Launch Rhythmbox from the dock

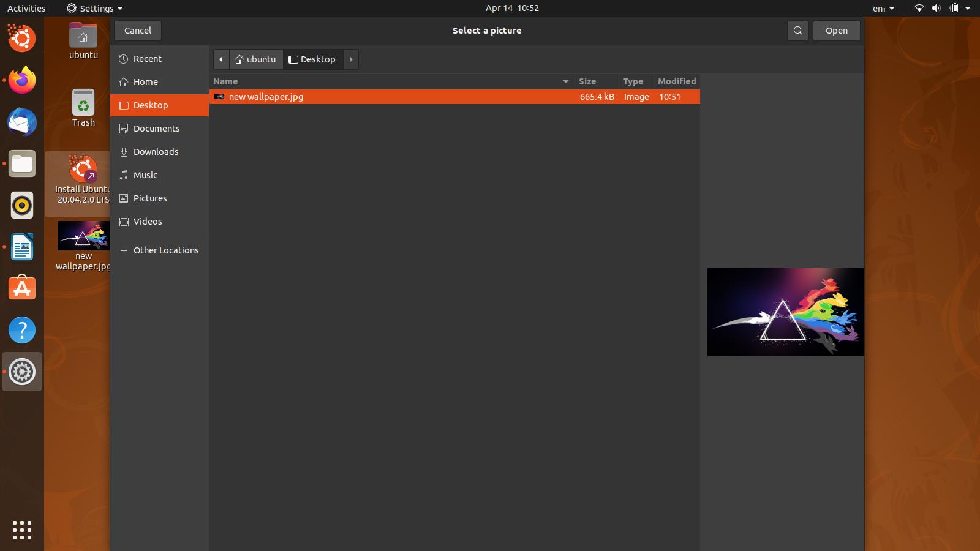click(x=22, y=205)
